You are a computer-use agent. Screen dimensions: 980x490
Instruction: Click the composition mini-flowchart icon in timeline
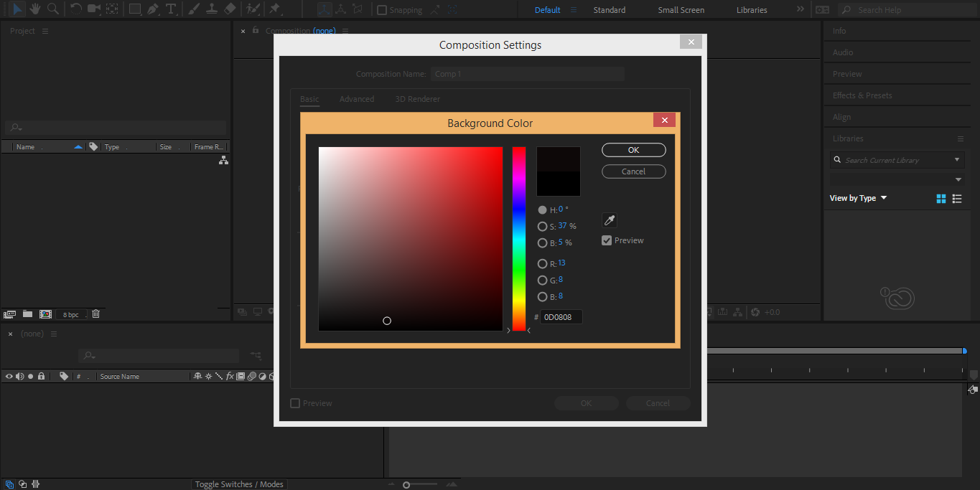pos(256,355)
